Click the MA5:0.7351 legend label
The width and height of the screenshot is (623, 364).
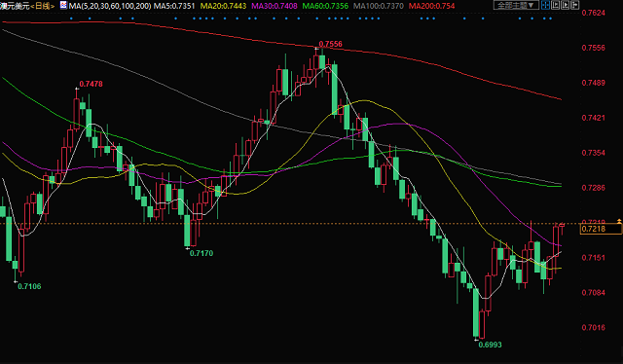pyautogui.click(x=174, y=6)
